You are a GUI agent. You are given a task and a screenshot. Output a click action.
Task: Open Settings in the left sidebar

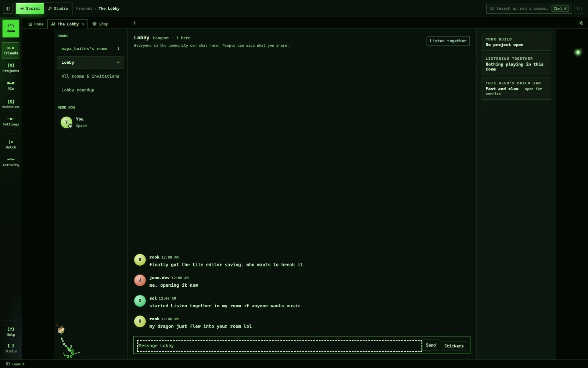11,121
